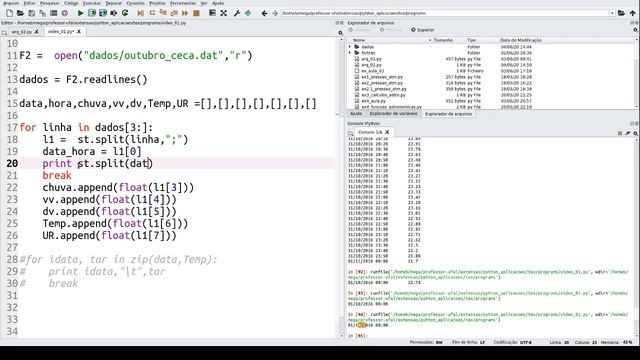
Task: Continue execution debug icon
Action: click(185, 13)
